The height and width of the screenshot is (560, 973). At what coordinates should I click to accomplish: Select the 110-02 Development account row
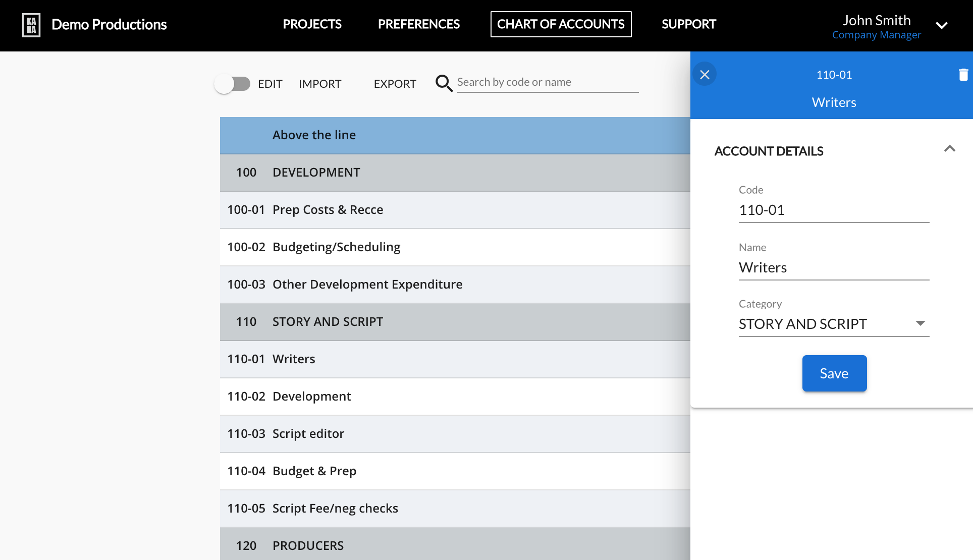(454, 397)
